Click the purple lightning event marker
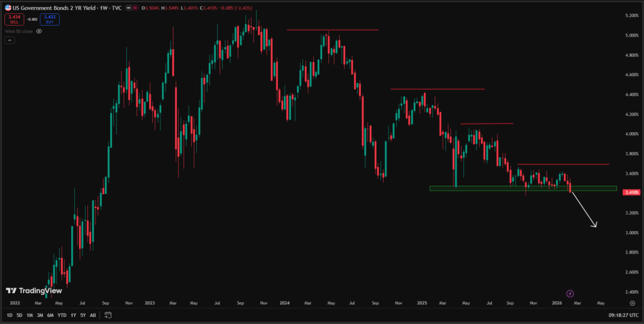This screenshot has height=324, width=644. click(570, 294)
